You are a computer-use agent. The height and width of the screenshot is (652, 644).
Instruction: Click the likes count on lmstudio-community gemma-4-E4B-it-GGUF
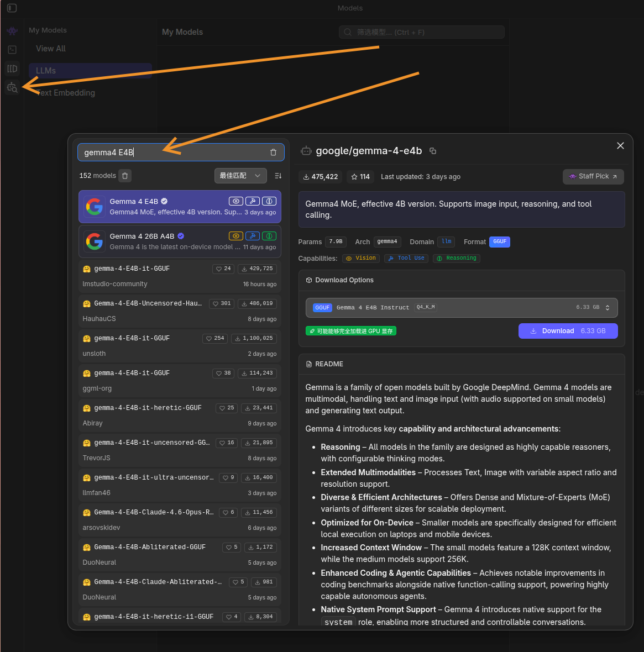(223, 269)
